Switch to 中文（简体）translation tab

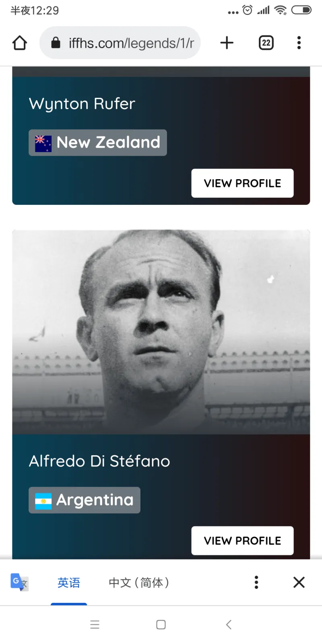tap(139, 582)
